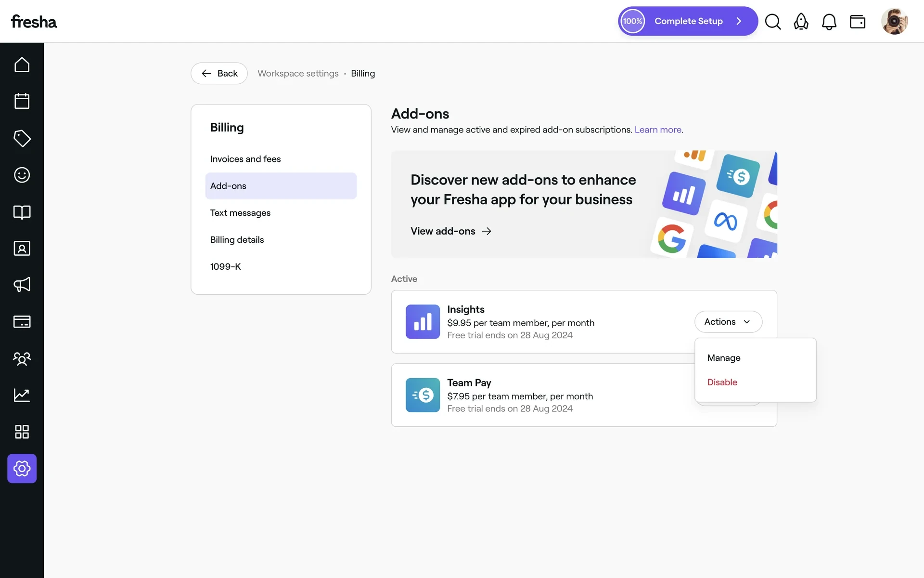Image resolution: width=924 pixels, height=578 pixels.
Task: Click the rocket icon in header
Action: click(x=801, y=21)
